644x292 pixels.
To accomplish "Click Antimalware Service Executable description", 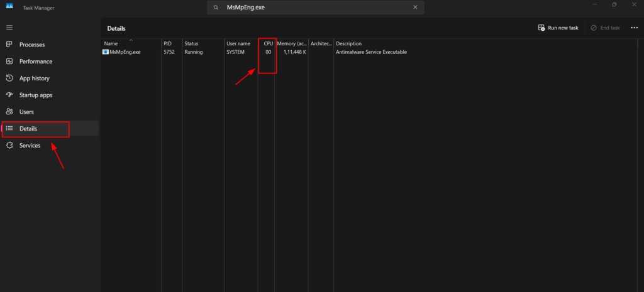I will [x=371, y=52].
